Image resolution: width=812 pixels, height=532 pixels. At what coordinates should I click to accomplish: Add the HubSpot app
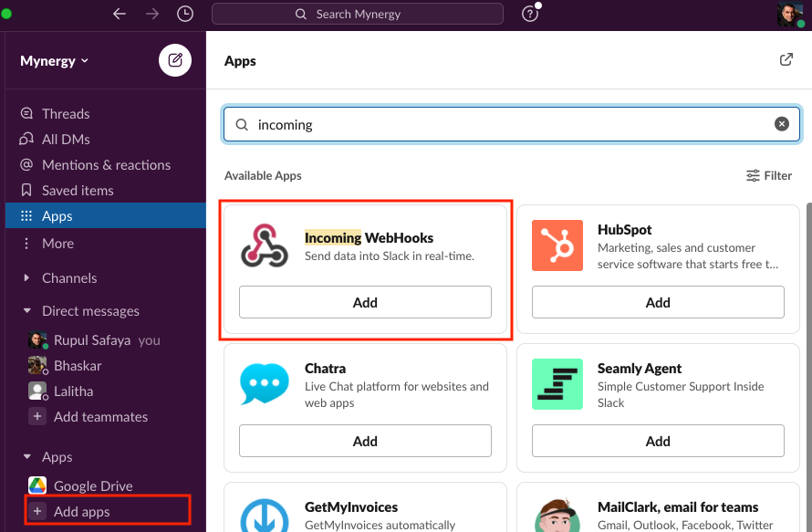tap(658, 302)
